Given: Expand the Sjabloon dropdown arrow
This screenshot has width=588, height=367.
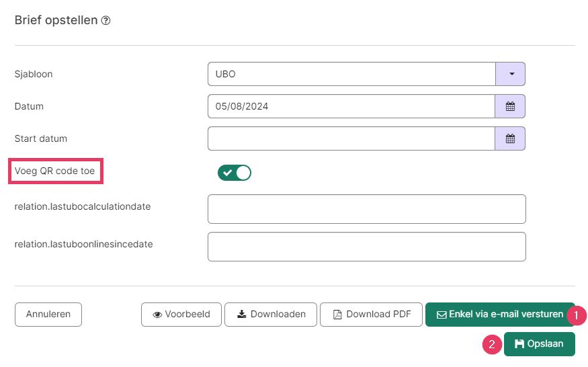Looking at the screenshot, I should coord(510,74).
